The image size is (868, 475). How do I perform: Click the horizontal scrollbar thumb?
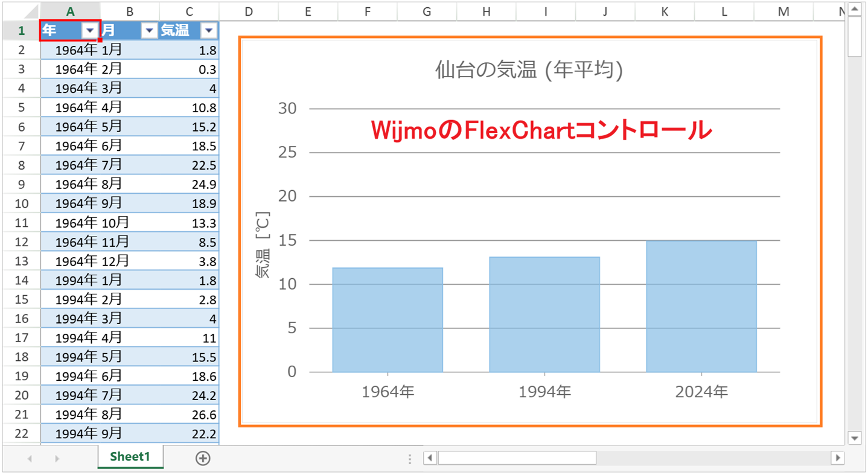517,458
